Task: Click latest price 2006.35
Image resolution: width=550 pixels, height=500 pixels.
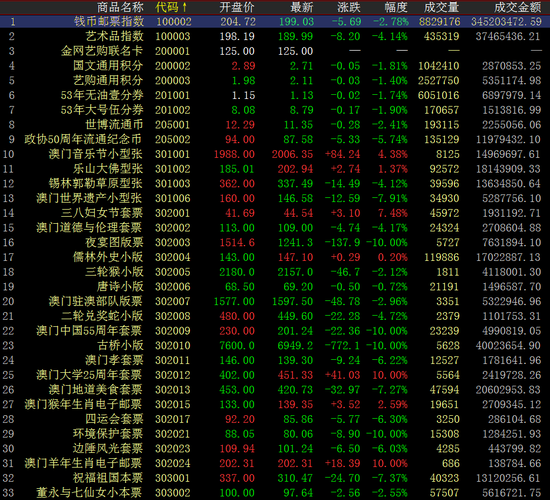Action: pyautogui.click(x=293, y=154)
